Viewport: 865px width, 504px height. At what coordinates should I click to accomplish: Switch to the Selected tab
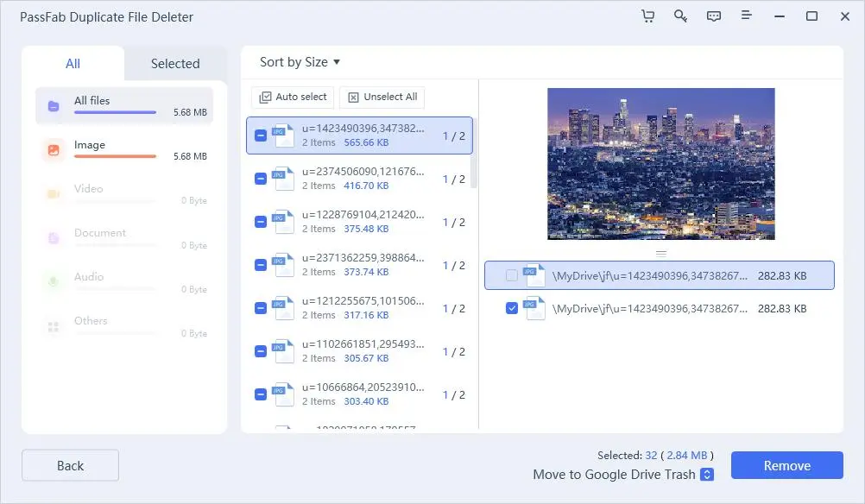click(x=175, y=63)
